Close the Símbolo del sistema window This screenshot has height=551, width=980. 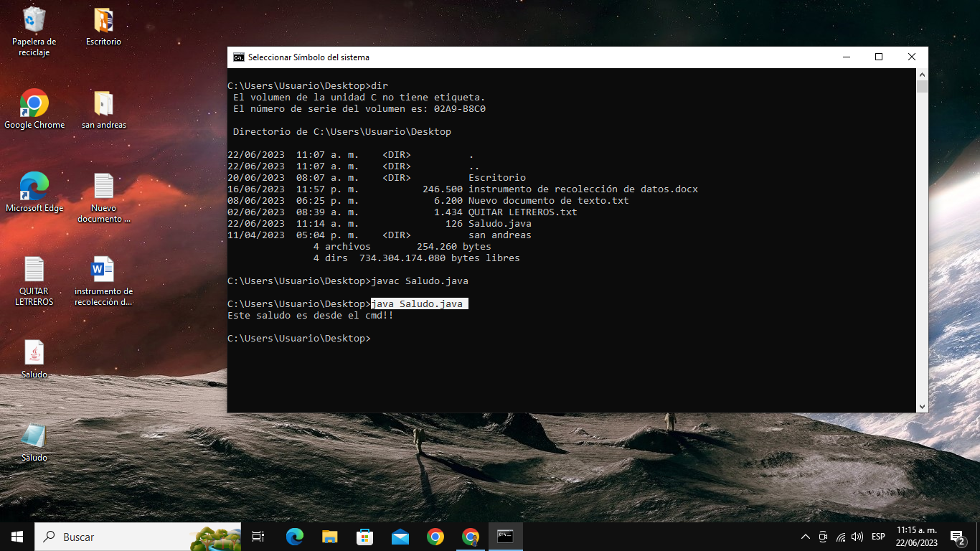pos(912,57)
